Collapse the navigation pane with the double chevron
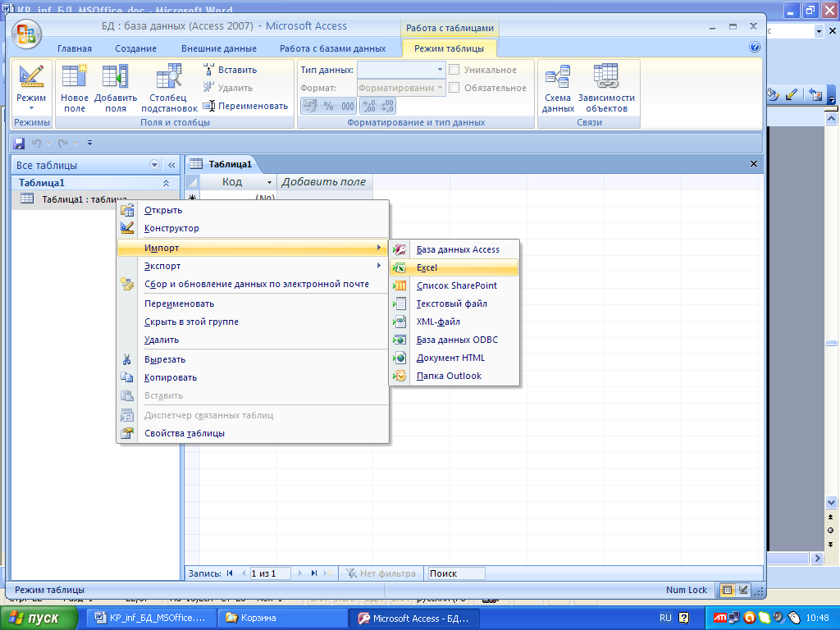 [171, 165]
